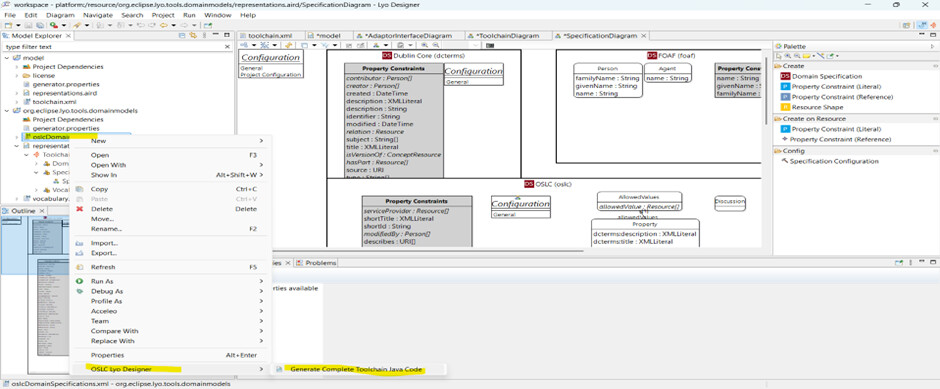This screenshot has height=389, width=940.
Task: Click the Palette select arrow tool
Action: [778, 56]
